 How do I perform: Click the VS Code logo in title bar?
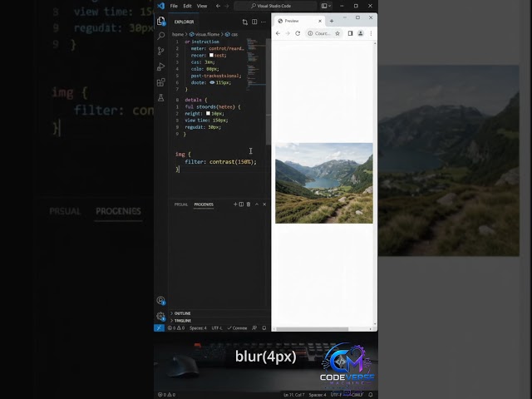pyautogui.click(x=160, y=6)
